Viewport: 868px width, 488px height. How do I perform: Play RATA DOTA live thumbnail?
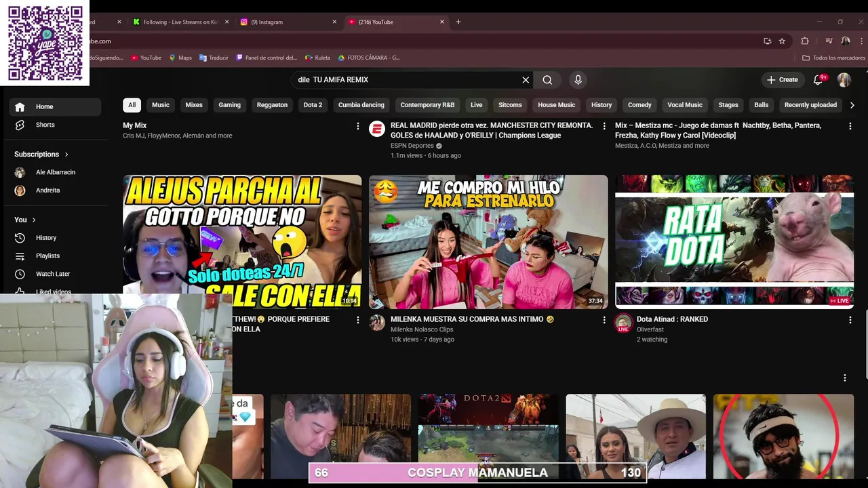734,242
